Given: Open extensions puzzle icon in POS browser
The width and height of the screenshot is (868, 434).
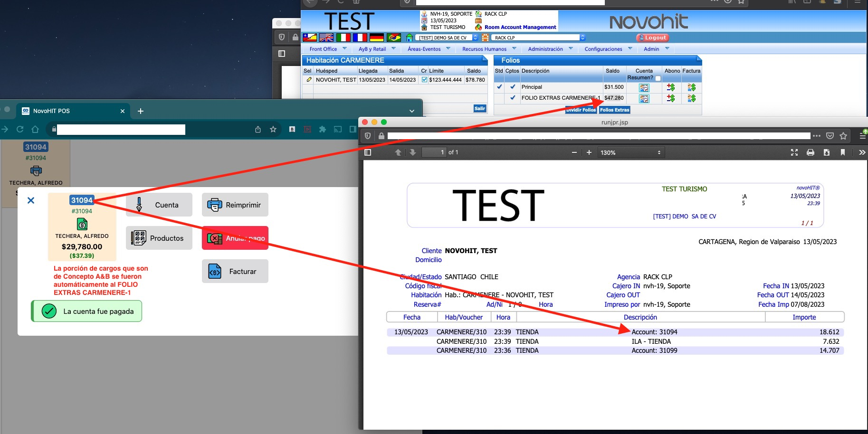Looking at the screenshot, I should [323, 129].
